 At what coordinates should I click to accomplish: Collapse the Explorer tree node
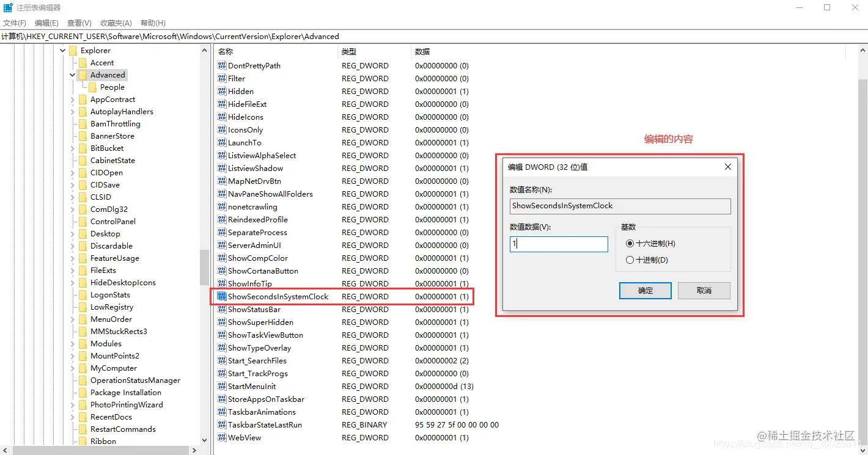pos(62,51)
